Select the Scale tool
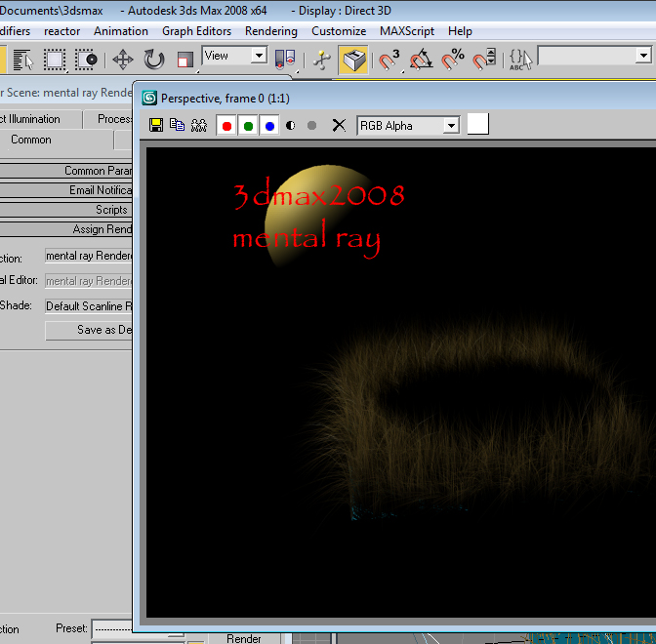656x644 pixels. tap(184, 60)
